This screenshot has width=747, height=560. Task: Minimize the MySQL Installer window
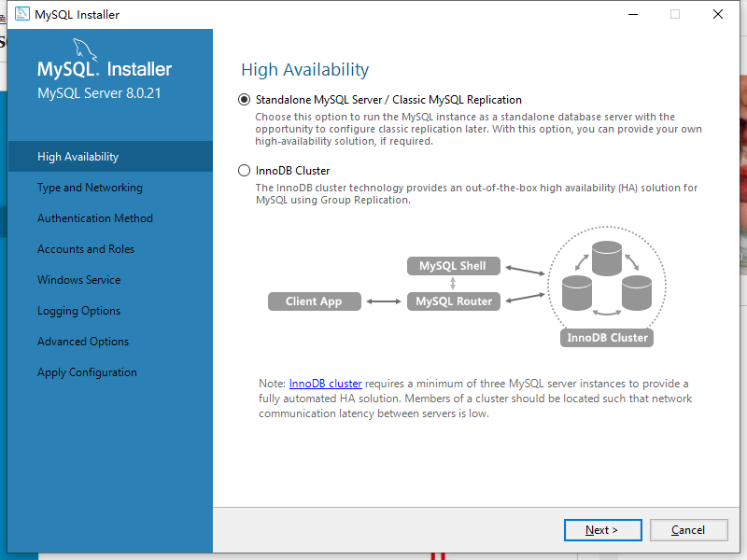point(633,14)
